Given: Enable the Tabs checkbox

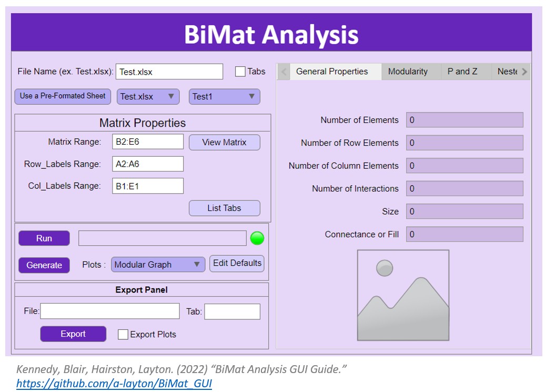Looking at the screenshot, I should click(x=240, y=72).
